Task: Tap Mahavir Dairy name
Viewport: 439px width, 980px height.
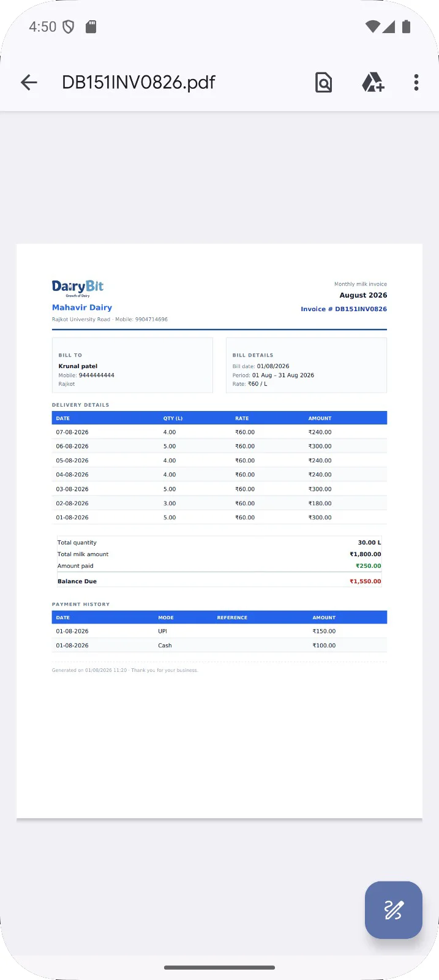Action: coord(82,307)
